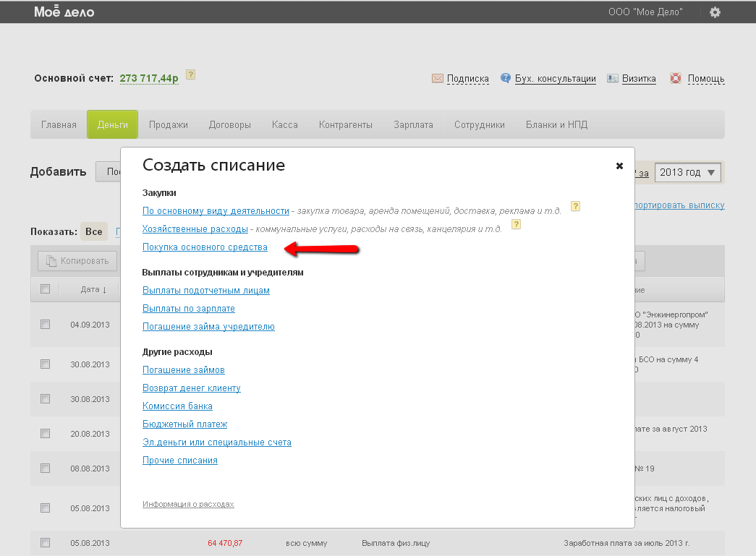Select Бюджетный платеж link
The height and width of the screenshot is (556, 756).
(x=184, y=424)
